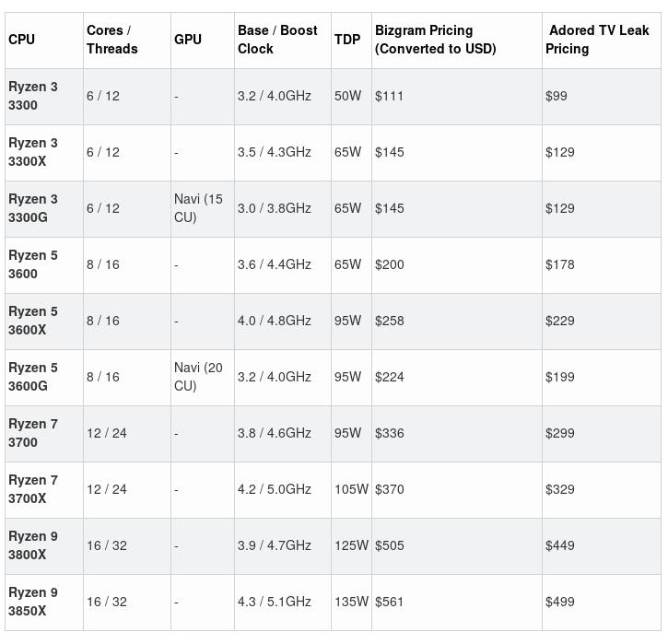Click the Ryzen 3 3300 row name

pos(33,96)
